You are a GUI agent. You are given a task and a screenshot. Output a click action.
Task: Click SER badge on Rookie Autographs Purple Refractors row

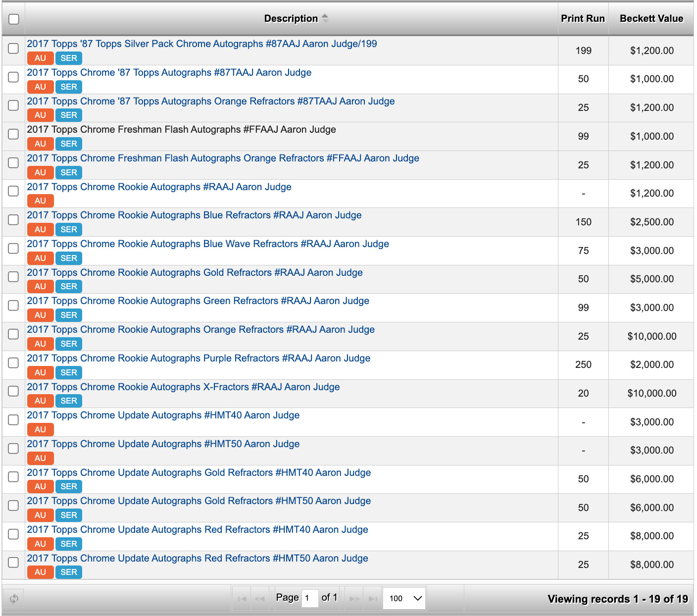[x=69, y=372]
